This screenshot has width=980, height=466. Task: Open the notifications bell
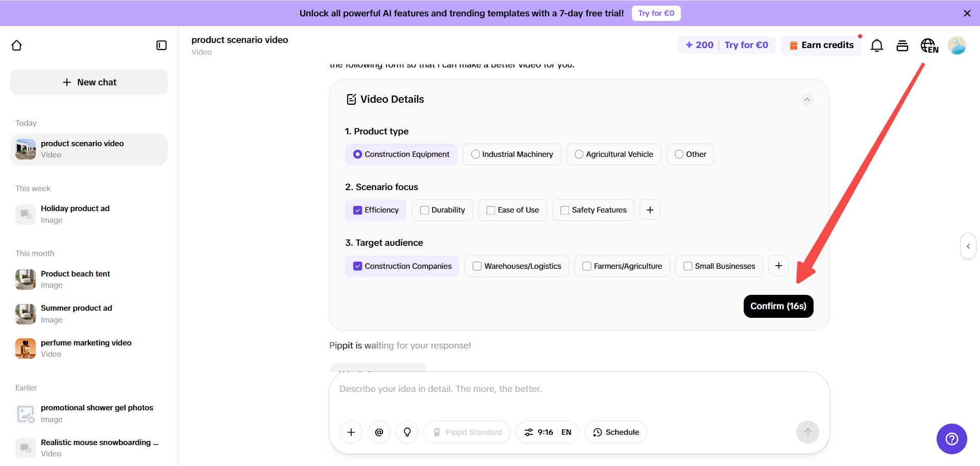click(x=876, y=45)
